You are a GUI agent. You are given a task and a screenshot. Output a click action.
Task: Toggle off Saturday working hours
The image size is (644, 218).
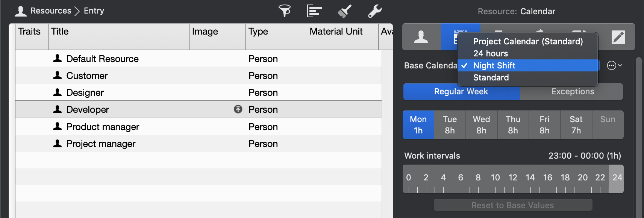pos(576,125)
